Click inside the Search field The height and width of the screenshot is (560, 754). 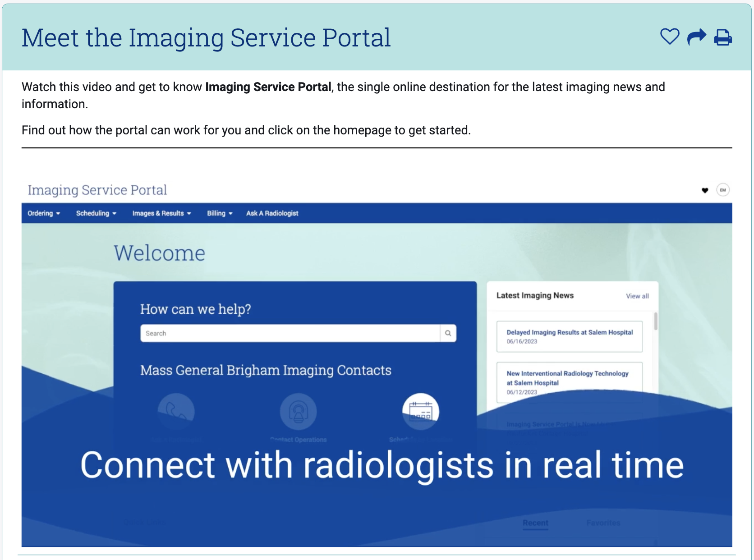pyautogui.click(x=290, y=333)
